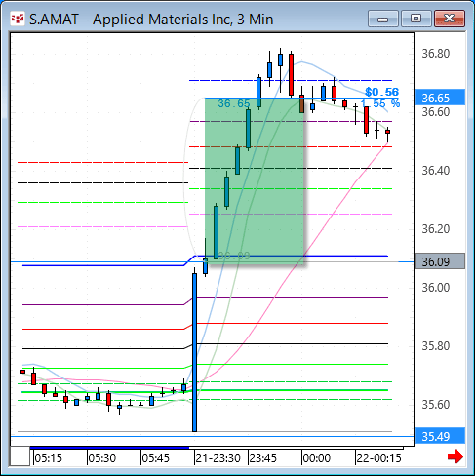Screen dimensions: 475x476
Task: Click the 00:00 time axis label
Action: (x=316, y=458)
